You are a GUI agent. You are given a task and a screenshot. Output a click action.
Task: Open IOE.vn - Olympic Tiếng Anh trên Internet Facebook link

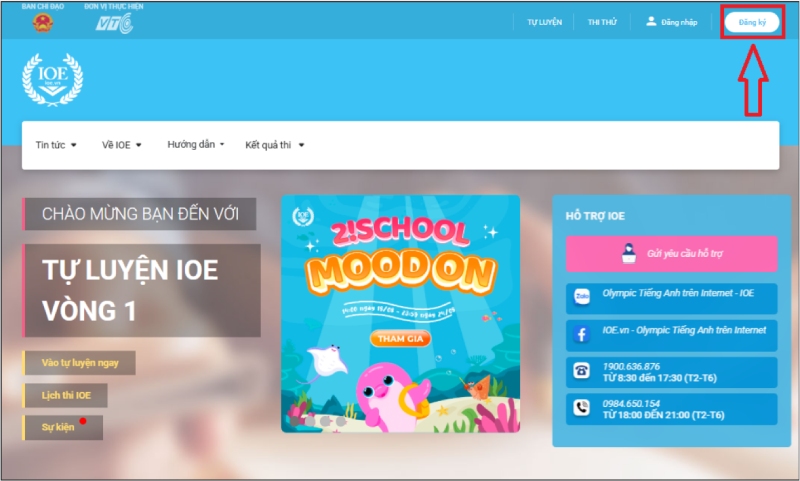pyautogui.click(x=671, y=336)
